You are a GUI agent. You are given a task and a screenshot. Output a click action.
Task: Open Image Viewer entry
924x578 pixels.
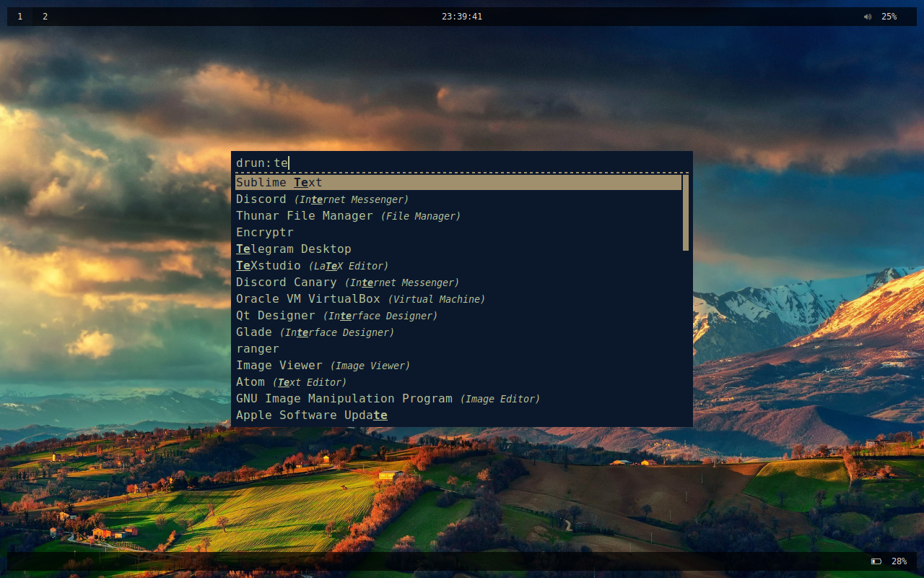tap(458, 366)
